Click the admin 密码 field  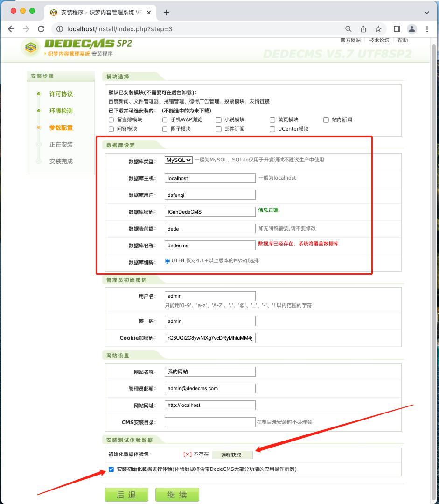click(x=210, y=321)
